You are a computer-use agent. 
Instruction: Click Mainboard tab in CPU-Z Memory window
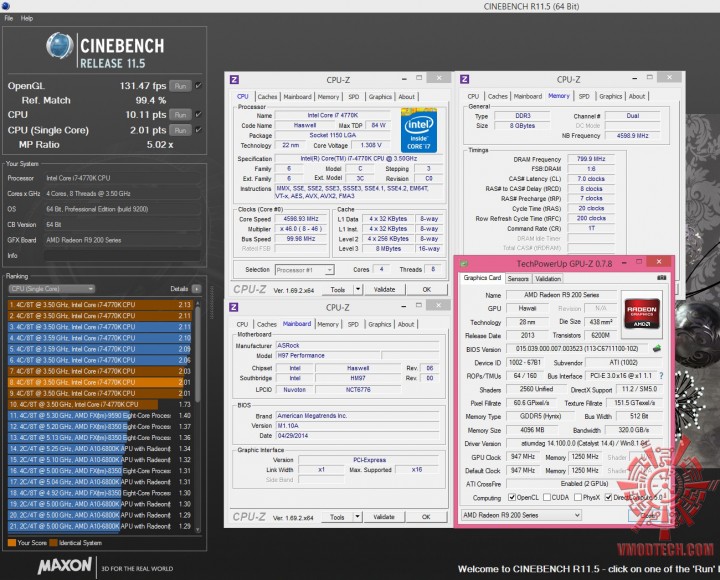(x=528, y=96)
